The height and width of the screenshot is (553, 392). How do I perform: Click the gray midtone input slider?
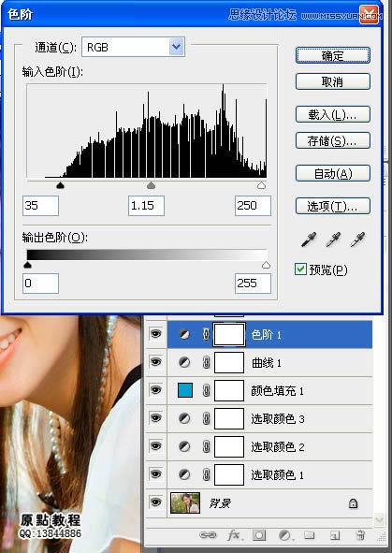(151, 185)
